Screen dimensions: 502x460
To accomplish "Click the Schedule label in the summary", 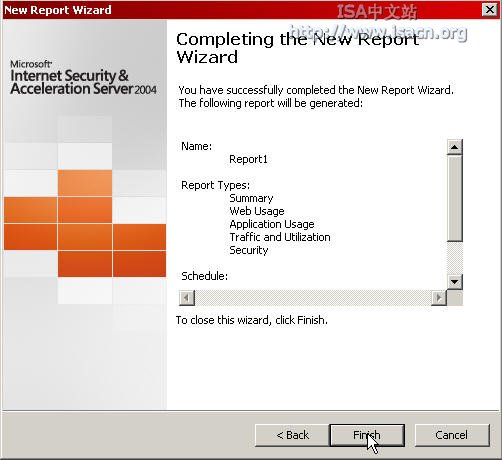I will tap(204, 276).
